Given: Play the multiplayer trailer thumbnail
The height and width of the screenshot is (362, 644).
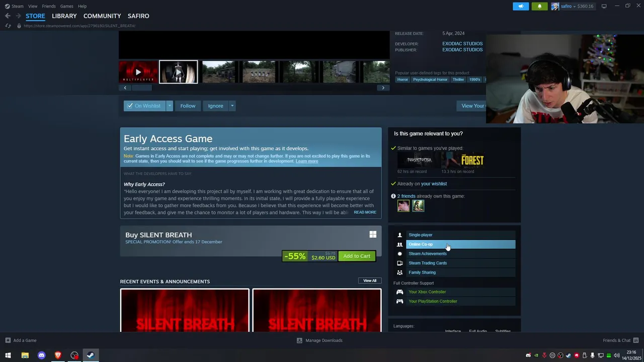Looking at the screenshot, I should click(x=138, y=72).
